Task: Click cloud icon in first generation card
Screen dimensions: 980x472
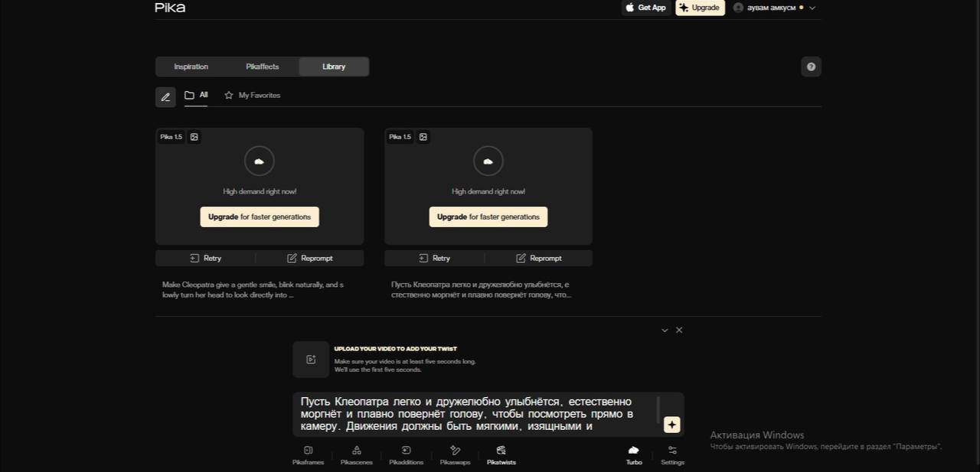Action: coord(260,161)
